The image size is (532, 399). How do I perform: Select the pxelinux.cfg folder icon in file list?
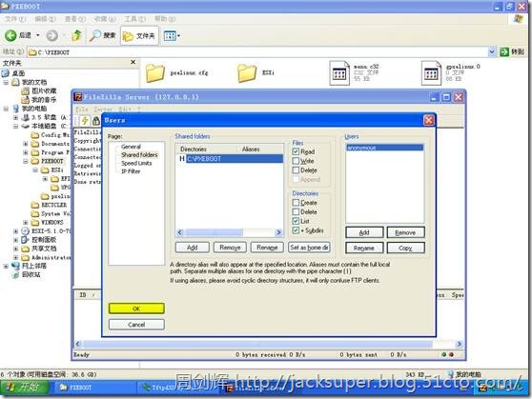click(x=155, y=73)
